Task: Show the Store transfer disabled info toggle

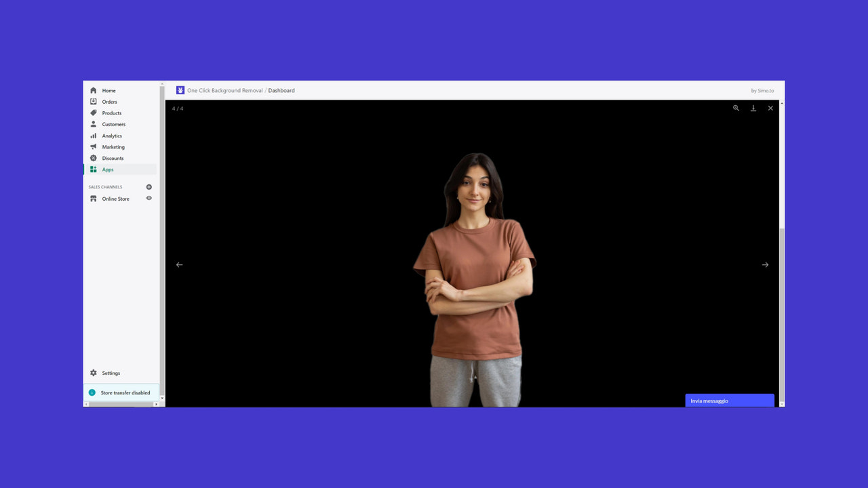Action: [x=92, y=392]
